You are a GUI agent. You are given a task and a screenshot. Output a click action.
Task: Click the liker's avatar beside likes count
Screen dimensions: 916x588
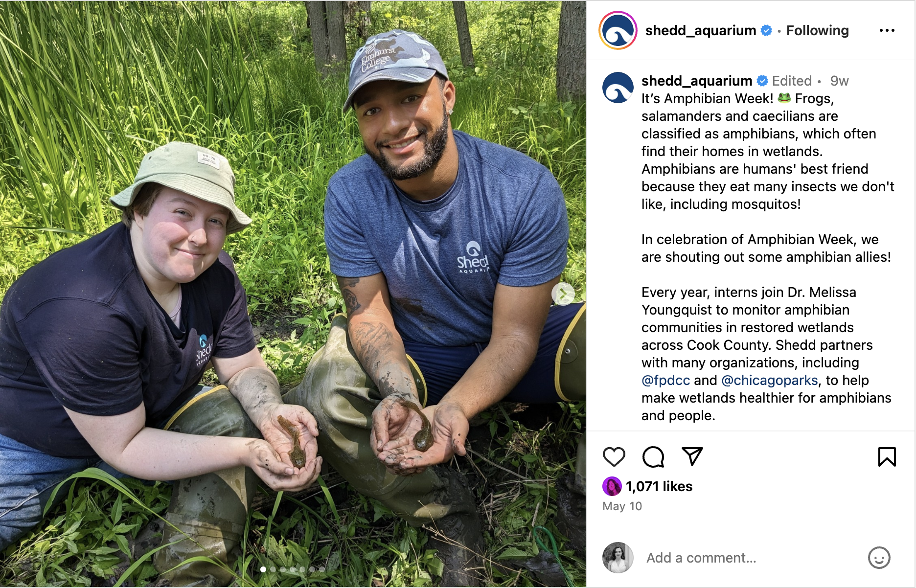click(x=612, y=486)
